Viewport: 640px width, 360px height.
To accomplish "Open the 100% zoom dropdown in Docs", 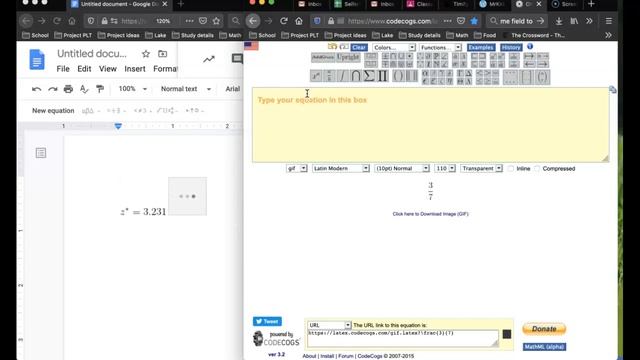I will click(x=133, y=89).
